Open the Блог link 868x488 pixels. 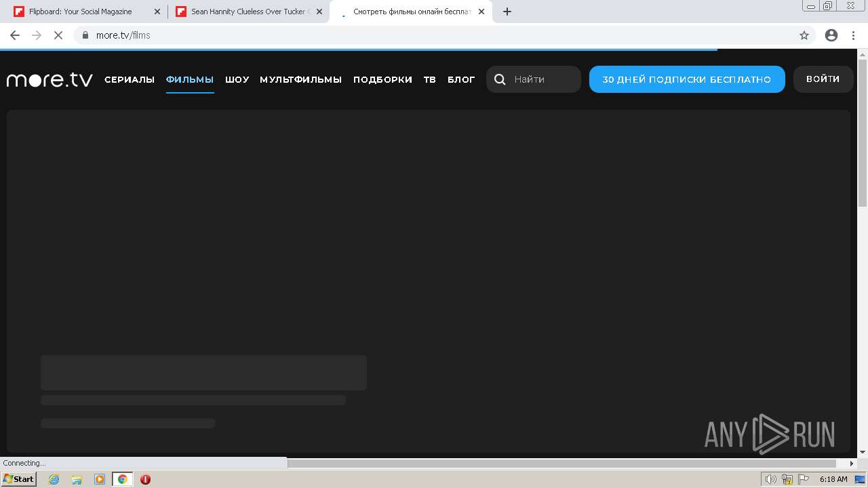[461, 79]
